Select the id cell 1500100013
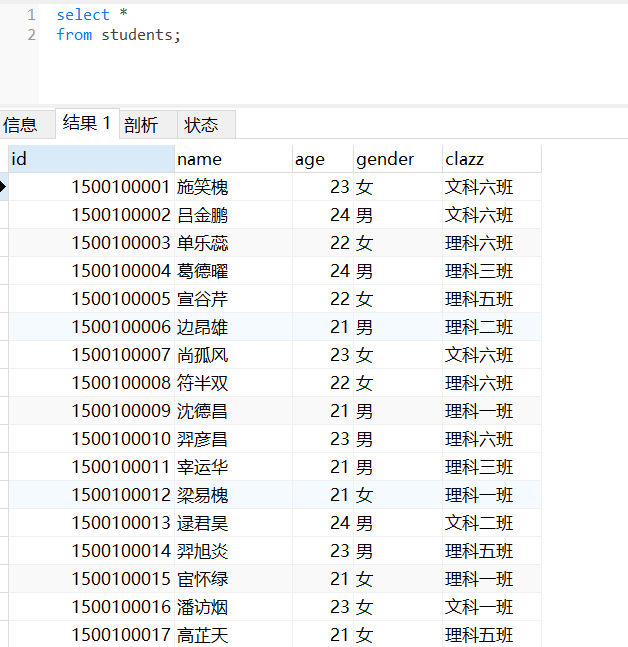 click(x=91, y=523)
